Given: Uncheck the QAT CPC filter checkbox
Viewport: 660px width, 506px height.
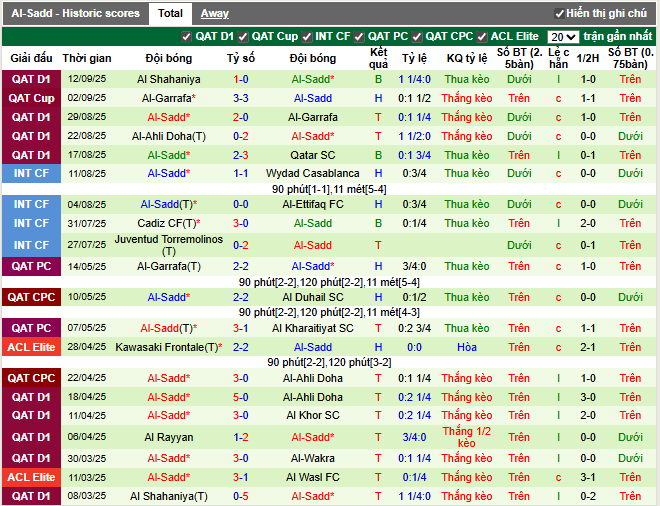Looking at the screenshot, I should [x=417, y=37].
